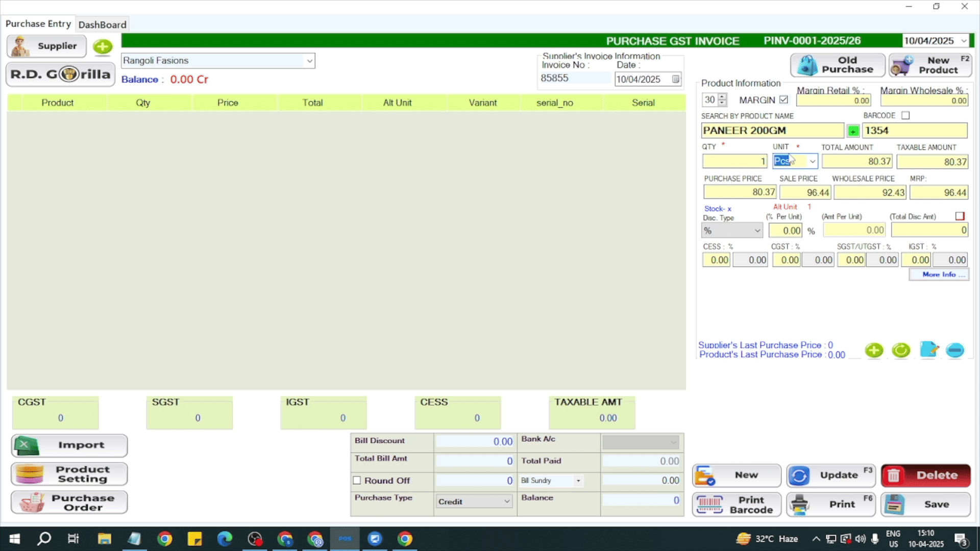Screen dimensions: 980x551
Task: Click the blue edit note icon
Action: [929, 350]
